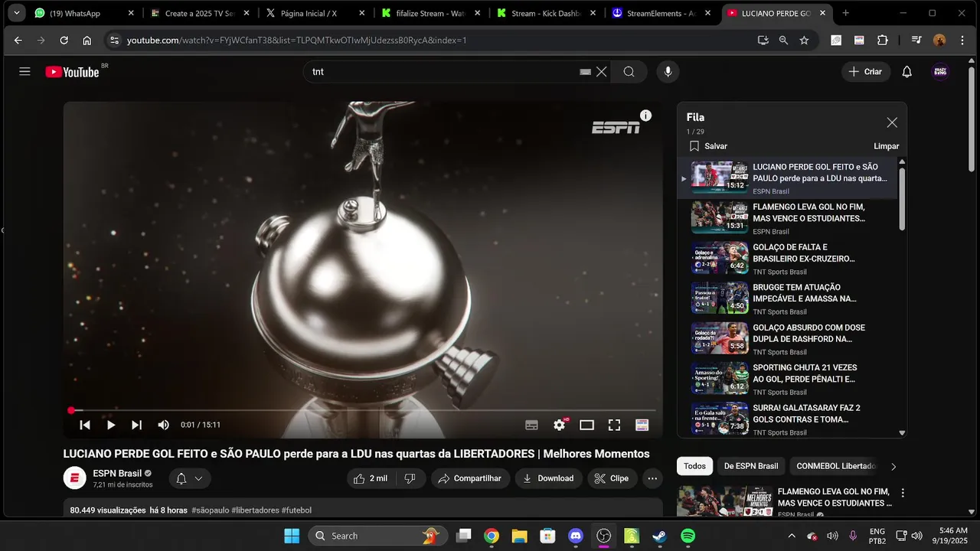Like the video with thumbs up

(371, 478)
